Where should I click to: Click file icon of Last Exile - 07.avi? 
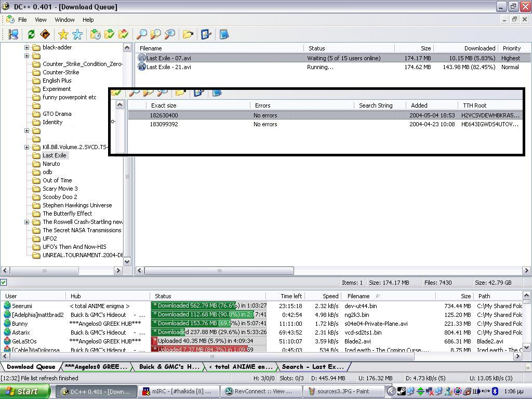tap(141, 58)
